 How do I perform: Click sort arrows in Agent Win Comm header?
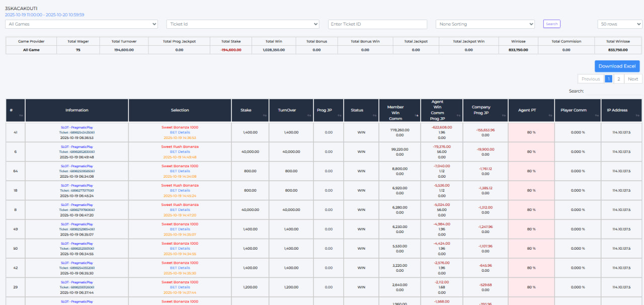(x=458, y=116)
